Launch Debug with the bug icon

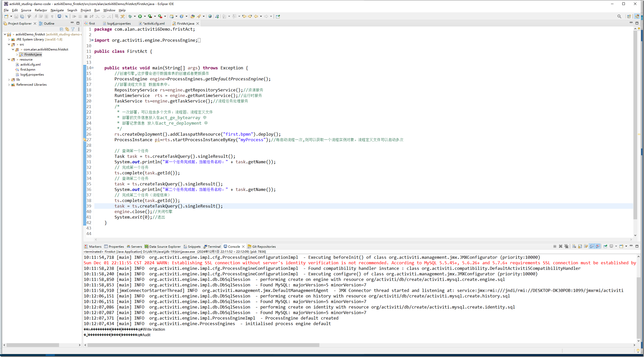point(130,16)
